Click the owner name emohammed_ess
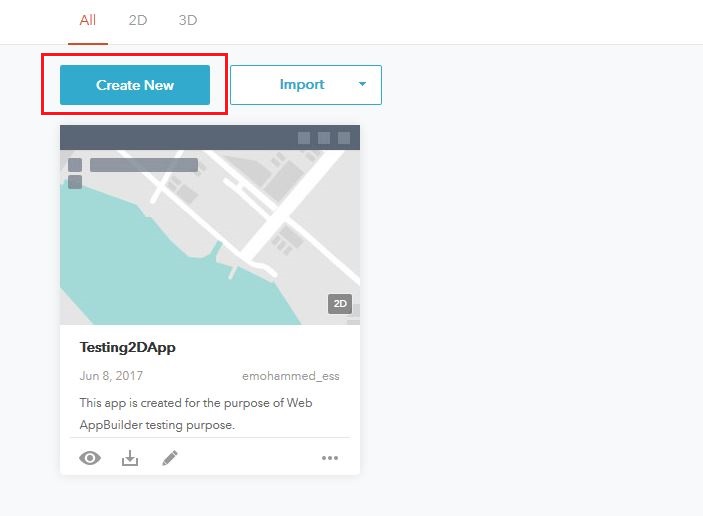This screenshot has width=703, height=516. coord(291,376)
